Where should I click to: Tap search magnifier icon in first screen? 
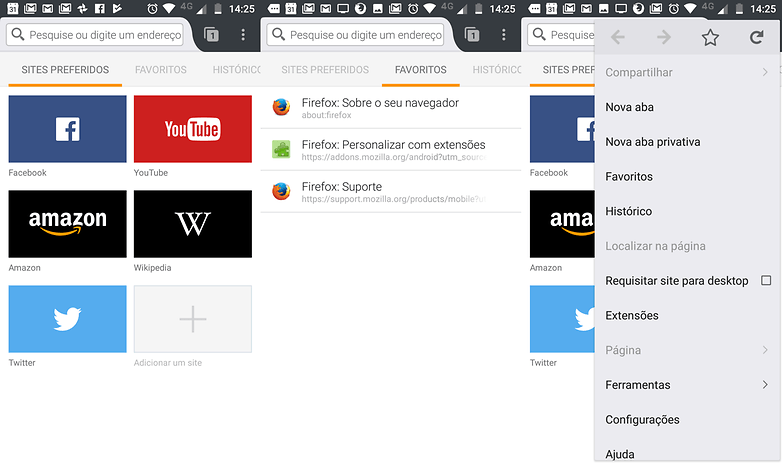tap(18, 34)
